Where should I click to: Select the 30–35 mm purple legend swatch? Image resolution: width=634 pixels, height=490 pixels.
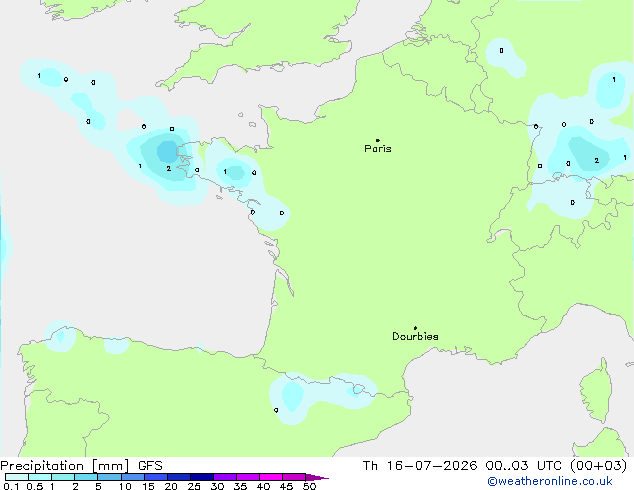(x=225, y=477)
